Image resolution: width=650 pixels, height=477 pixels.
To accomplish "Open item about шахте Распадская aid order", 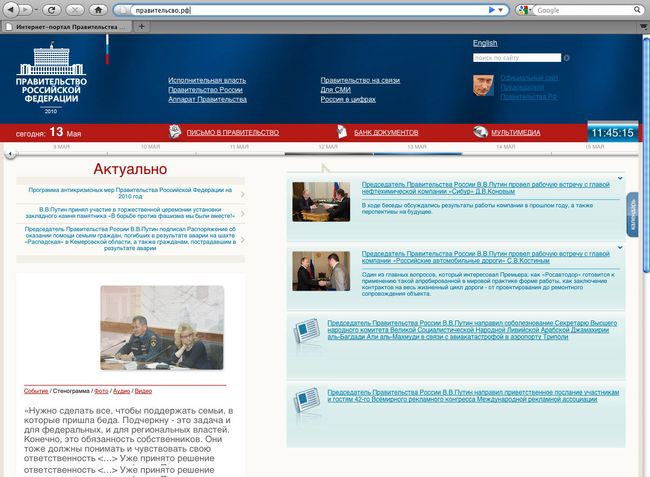I will point(130,239).
